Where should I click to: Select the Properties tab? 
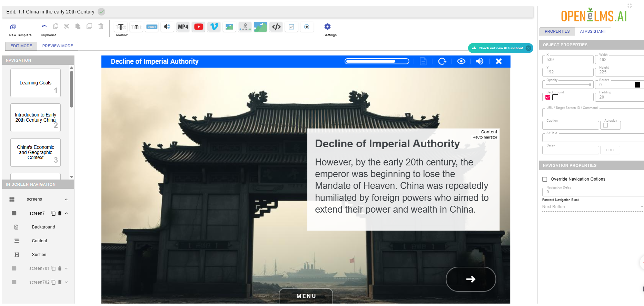tap(557, 31)
